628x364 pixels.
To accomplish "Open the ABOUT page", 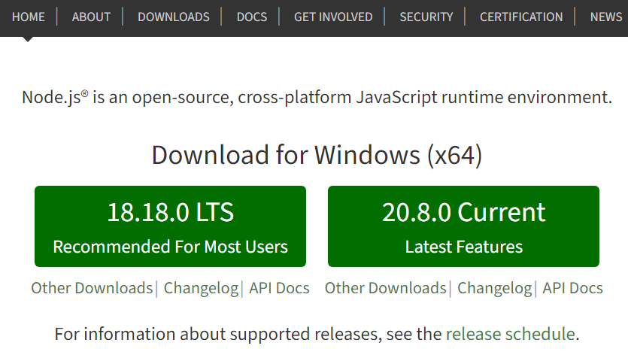I will (x=91, y=17).
